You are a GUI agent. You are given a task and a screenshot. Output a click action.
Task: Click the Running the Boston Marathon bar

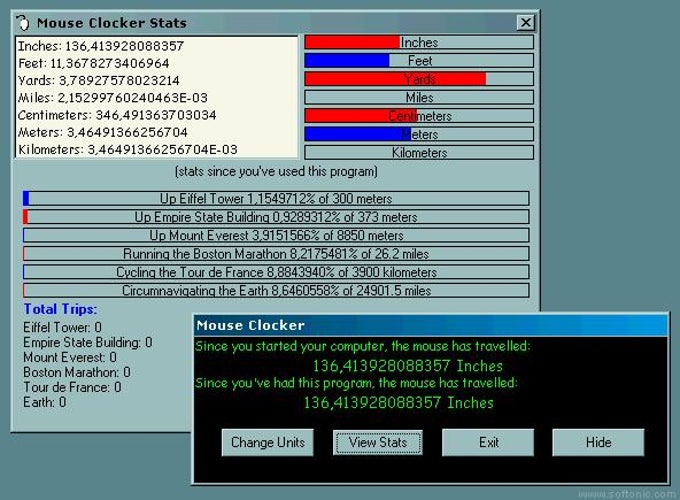tap(276, 254)
